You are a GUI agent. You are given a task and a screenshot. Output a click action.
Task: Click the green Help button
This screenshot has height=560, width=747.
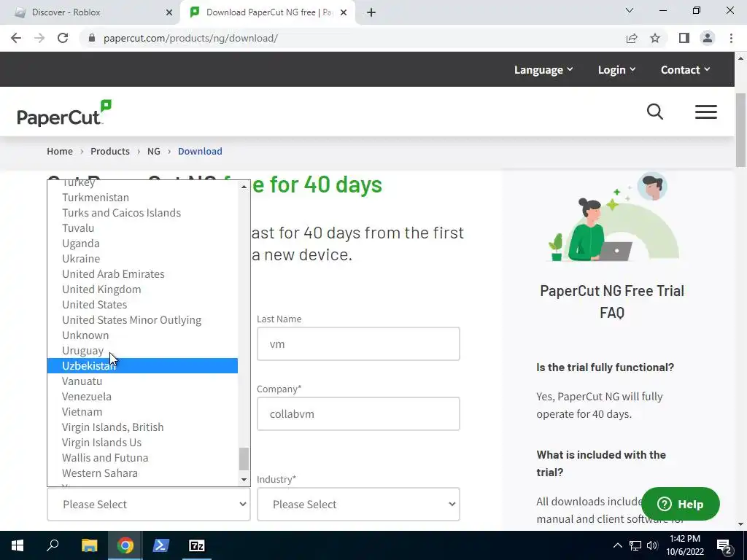pos(681,504)
